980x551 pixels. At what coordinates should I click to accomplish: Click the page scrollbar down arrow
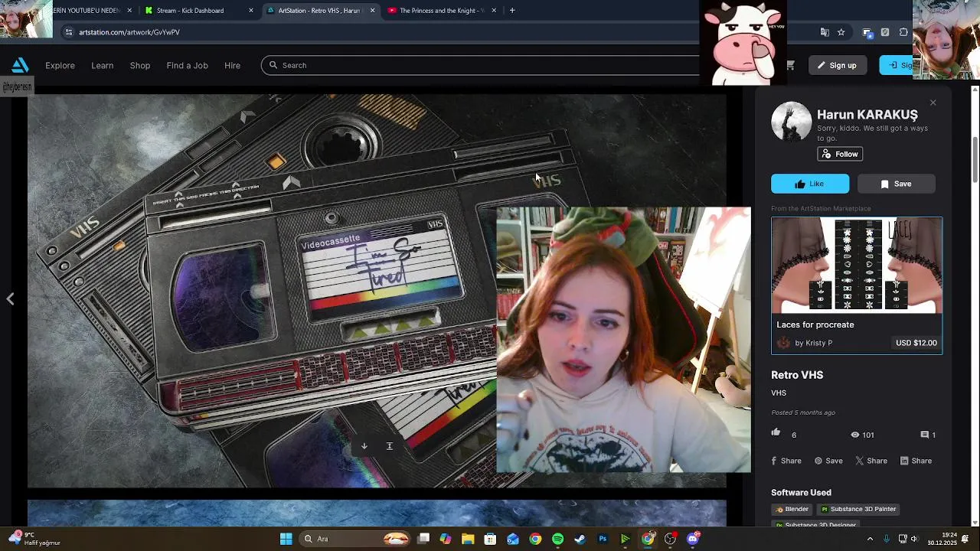point(975,523)
